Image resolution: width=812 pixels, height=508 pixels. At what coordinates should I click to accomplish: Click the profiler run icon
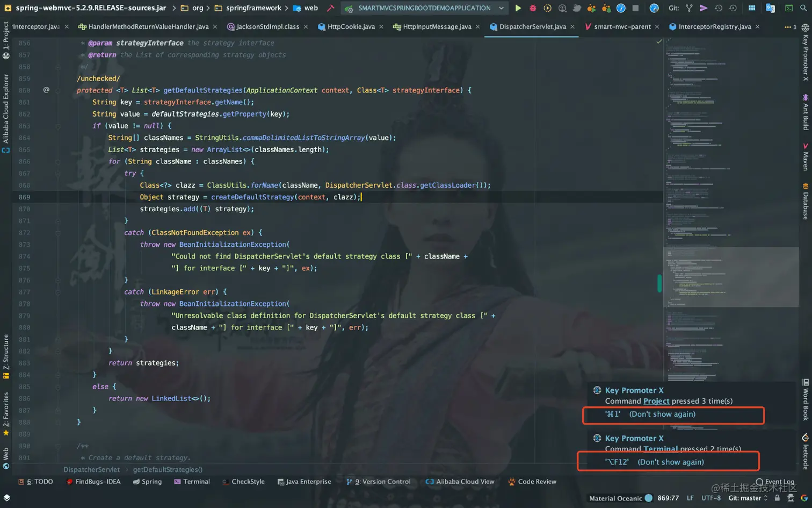click(x=562, y=8)
